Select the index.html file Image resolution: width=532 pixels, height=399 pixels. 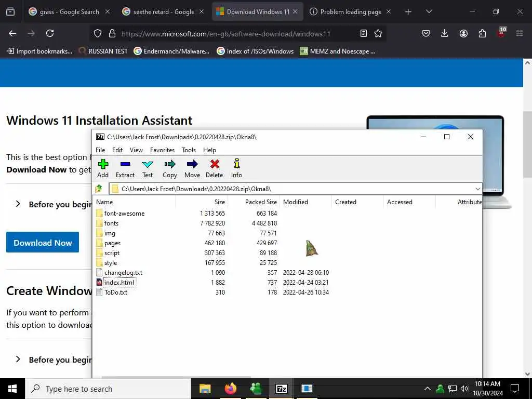point(119,282)
